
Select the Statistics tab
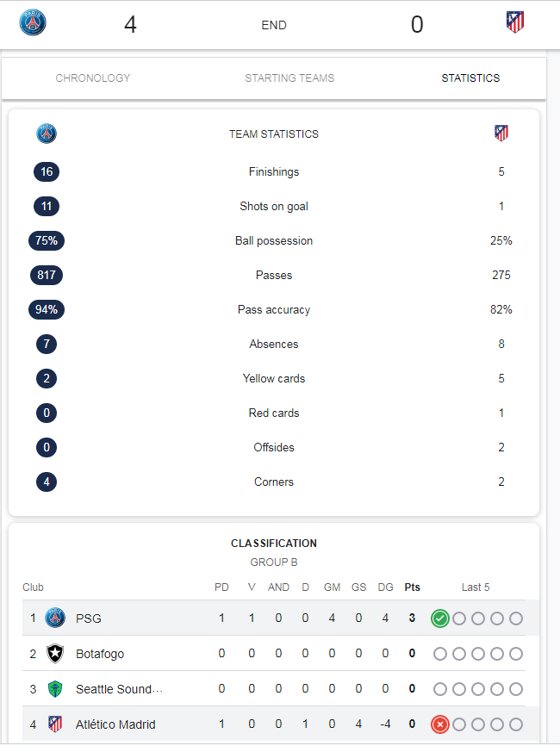click(x=470, y=78)
